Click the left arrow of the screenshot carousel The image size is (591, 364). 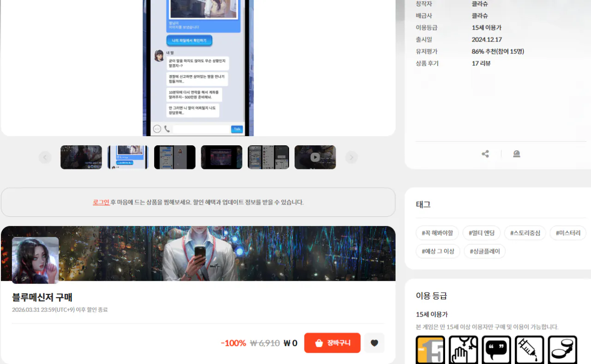[45, 157]
